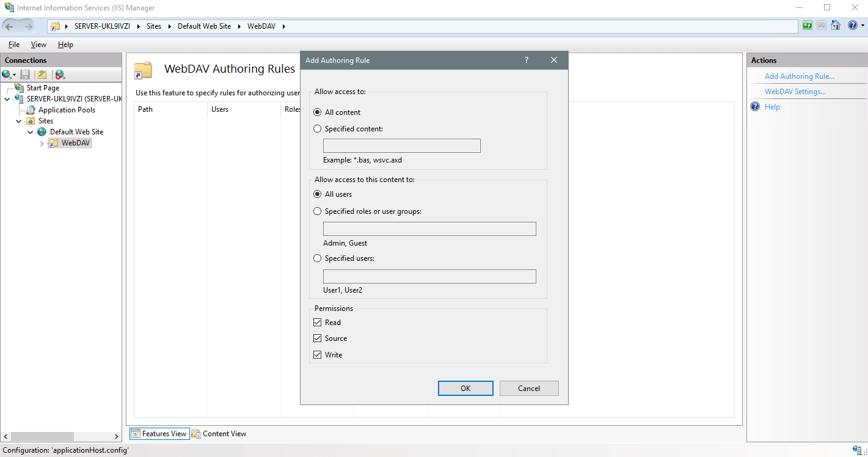This screenshot has width=868, height=457.
Task: Disable the Write permission checkbox
Action: [x=317, y=355]
